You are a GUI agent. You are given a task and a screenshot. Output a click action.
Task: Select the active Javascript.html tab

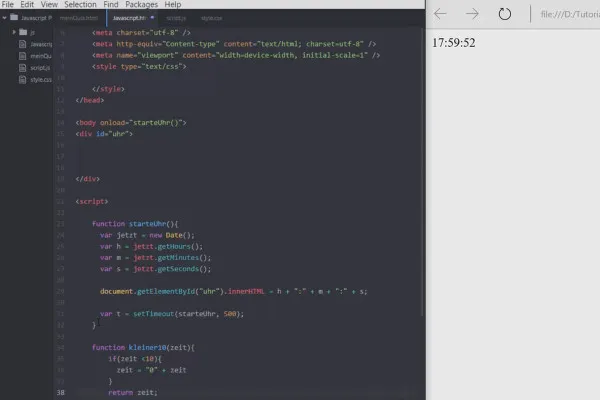click(129, 18)
